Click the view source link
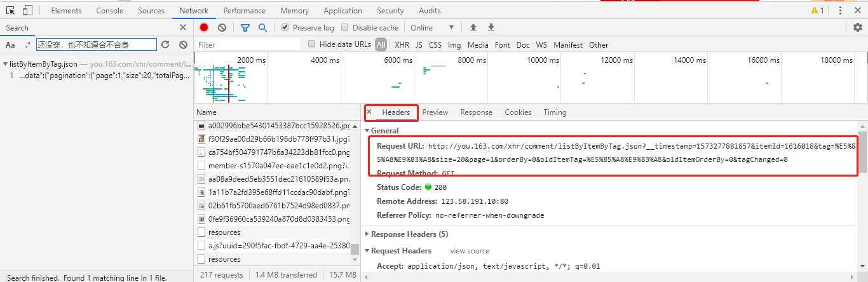 click(470, 251)
